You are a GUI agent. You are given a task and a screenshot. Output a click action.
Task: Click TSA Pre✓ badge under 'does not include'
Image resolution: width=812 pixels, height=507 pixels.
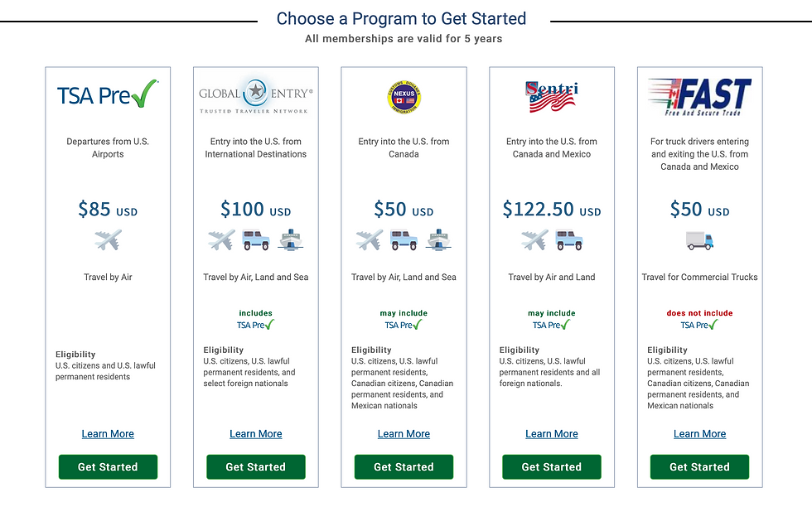pos(699,325)
